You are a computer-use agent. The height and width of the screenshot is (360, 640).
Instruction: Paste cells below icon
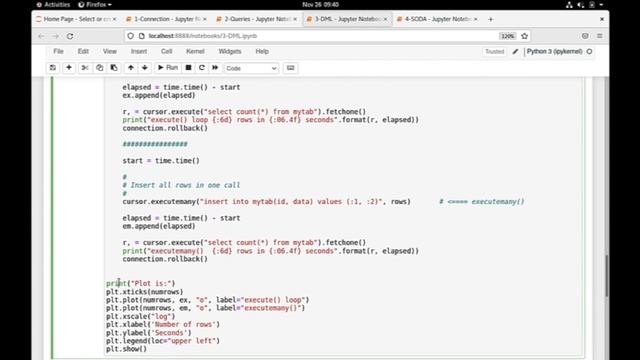(114, 68)
